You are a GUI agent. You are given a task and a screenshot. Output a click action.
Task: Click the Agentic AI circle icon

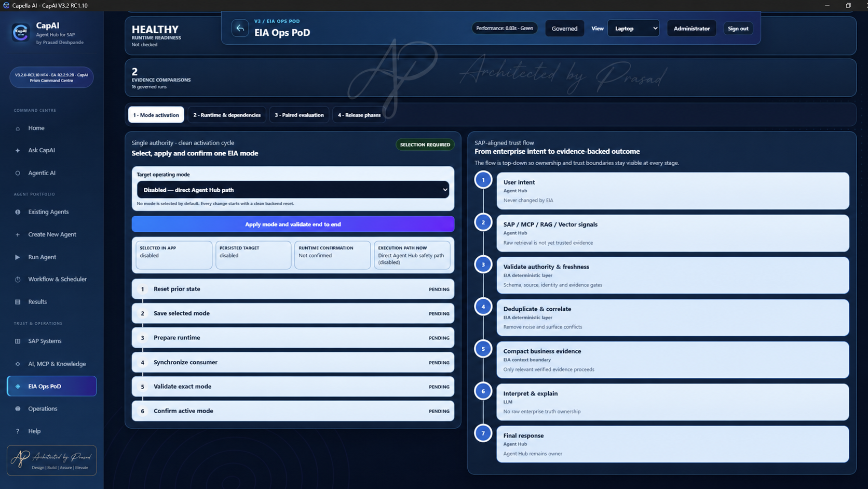[x=18, y=173]
